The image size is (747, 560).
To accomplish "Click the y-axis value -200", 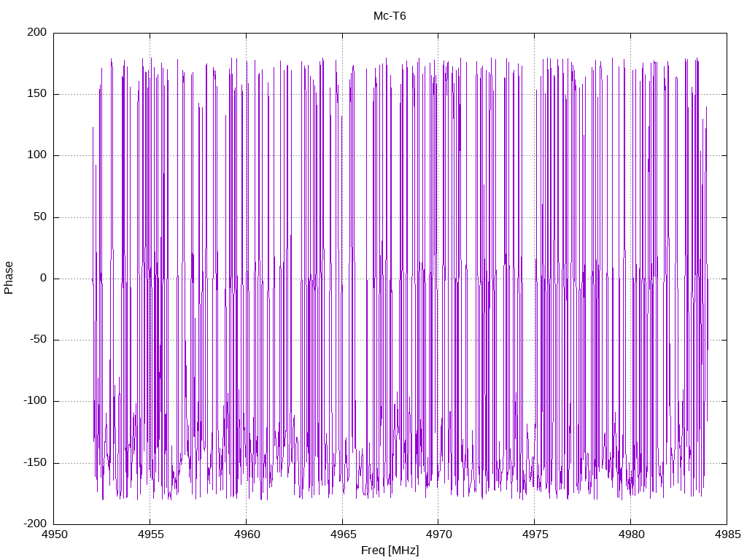I will [x=35, y=524].
